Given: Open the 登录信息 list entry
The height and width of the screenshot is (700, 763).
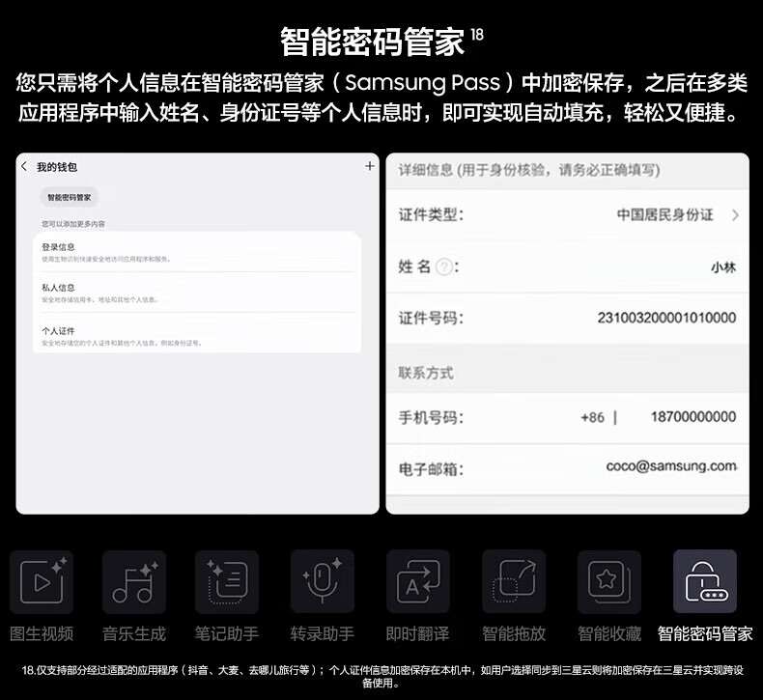Looking at the screenshot, I should tap(197, 252).
